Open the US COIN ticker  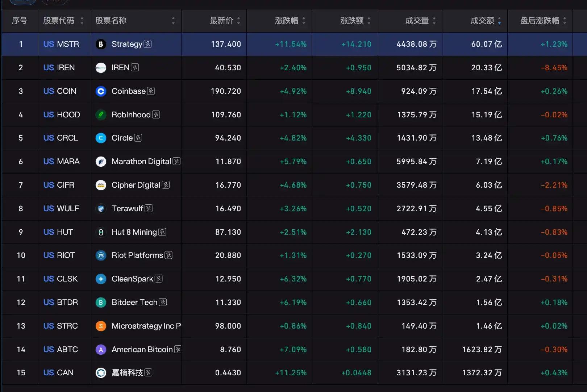[x=60, y=91]
